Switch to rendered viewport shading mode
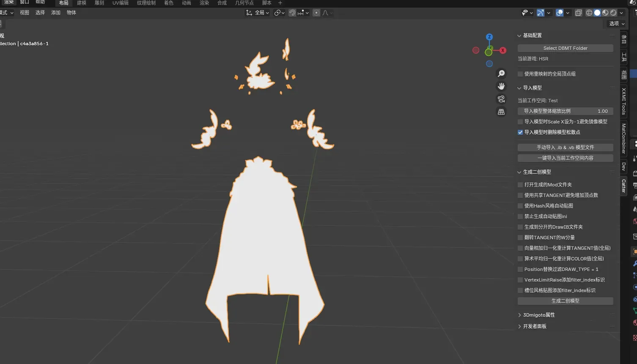Viewport: 637px width, 364px height. 613,13
